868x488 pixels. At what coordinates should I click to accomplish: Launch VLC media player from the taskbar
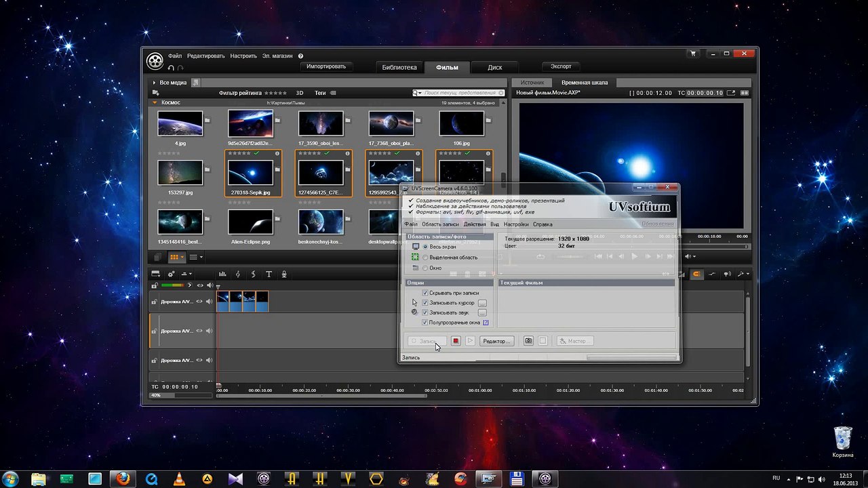pyautogui.click(x=179, y=479)
